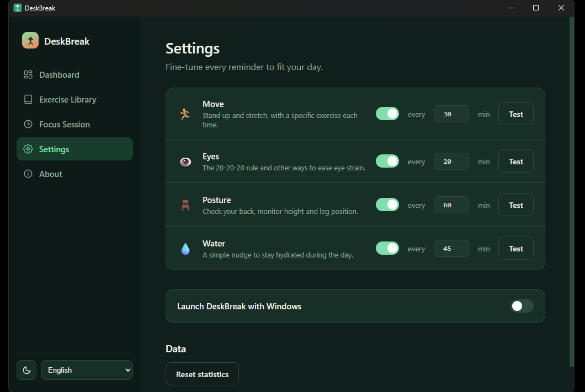Test the Eyes reminder
The width and height of the screenshot is (585, 392).
click(516, 162)
